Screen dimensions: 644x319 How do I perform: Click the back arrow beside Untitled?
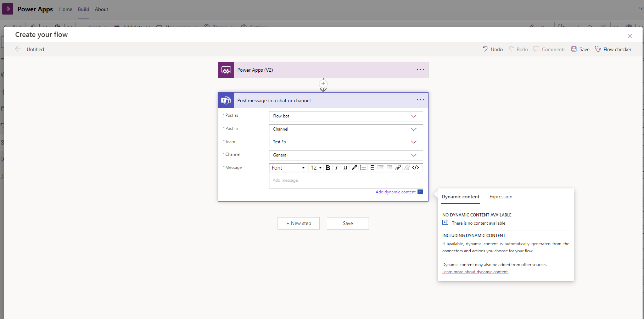pos(18,49)
